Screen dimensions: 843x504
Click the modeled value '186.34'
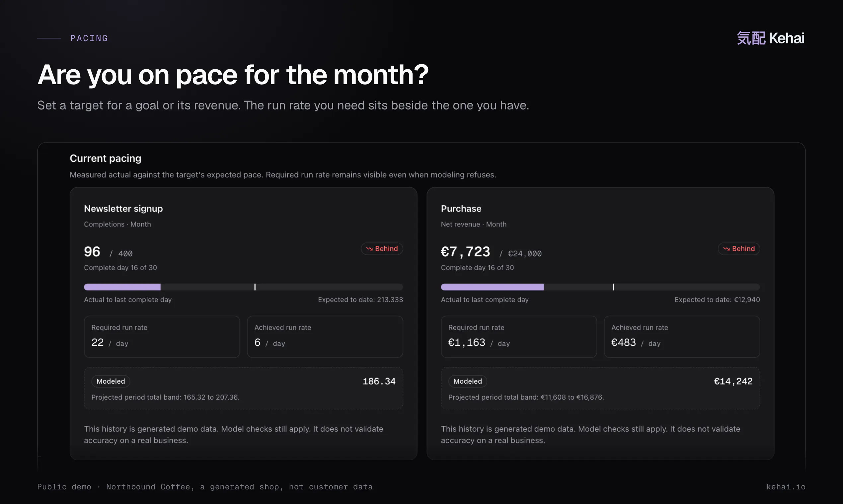(379, 381)
